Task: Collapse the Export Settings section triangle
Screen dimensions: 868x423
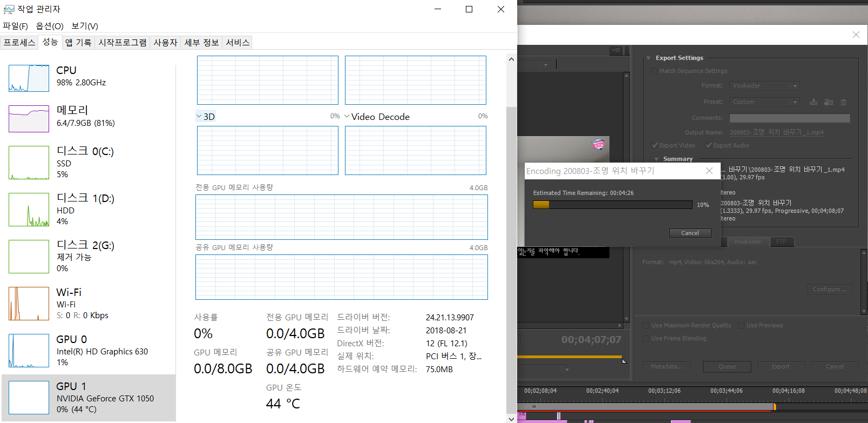Action: [x=648, y=58]
